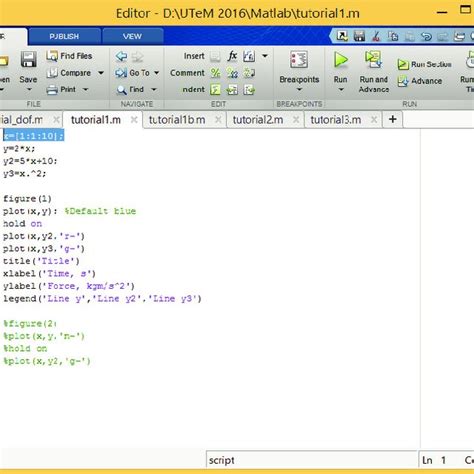Viewport: 474px width, 474px height.
Task: Expand the Compare dropdown arrow
Action: click(x=100, y=73)
